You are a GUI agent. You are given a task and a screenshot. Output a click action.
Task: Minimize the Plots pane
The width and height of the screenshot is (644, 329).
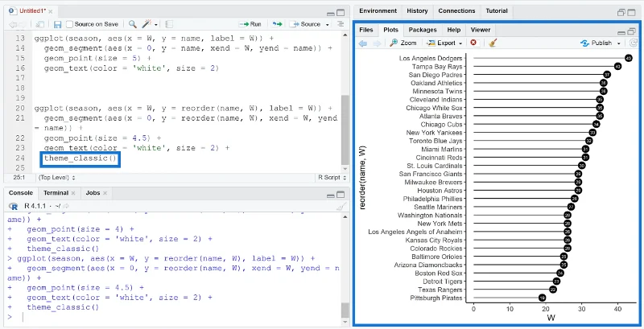[621, 31]
